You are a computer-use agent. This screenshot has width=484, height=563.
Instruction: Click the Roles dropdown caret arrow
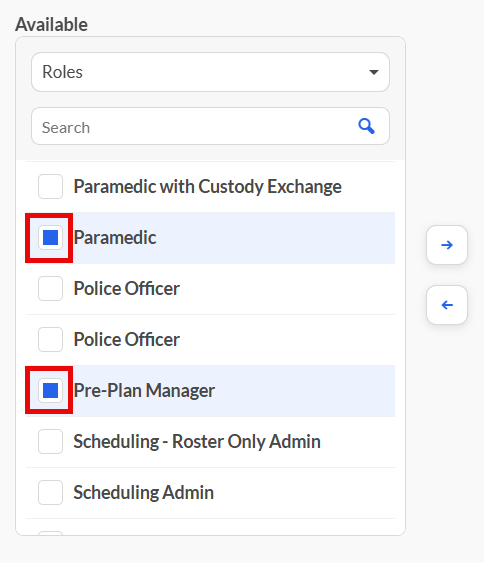[374, 72]
